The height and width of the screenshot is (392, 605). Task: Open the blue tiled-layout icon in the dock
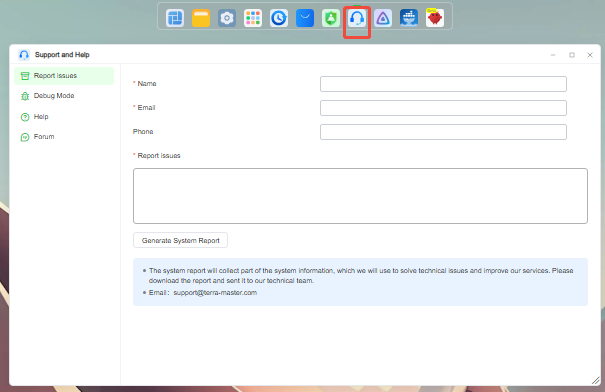[x=175, y=18]
